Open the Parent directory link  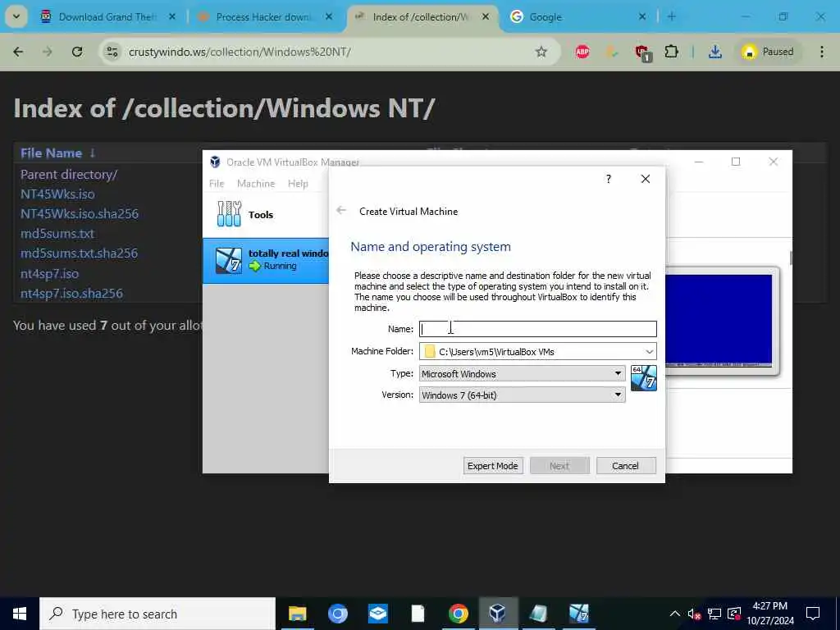click(x=69, y=175)
